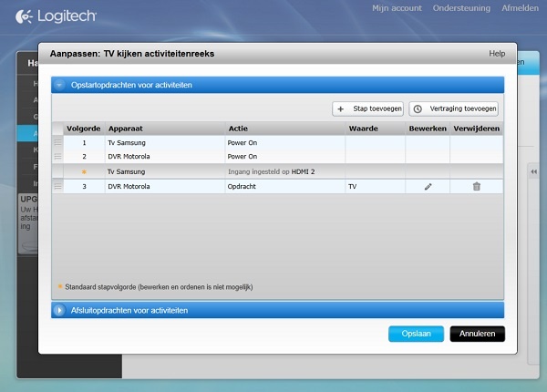Click Standaard stapvolgorde footnote text
This screenshot has height=392, width=547.
159,287
